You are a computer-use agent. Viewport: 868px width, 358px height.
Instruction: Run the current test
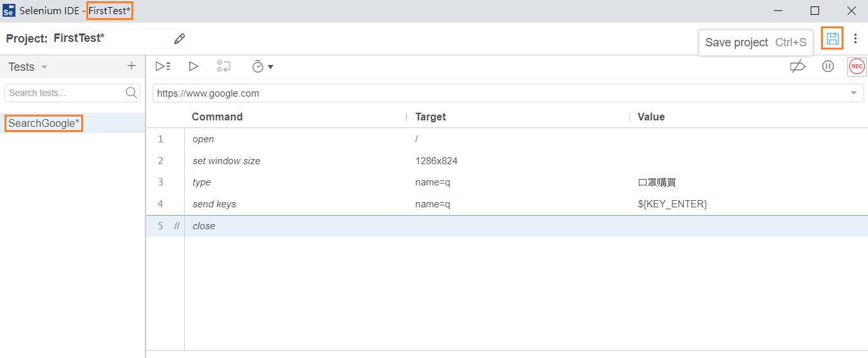tap(193, 66)
